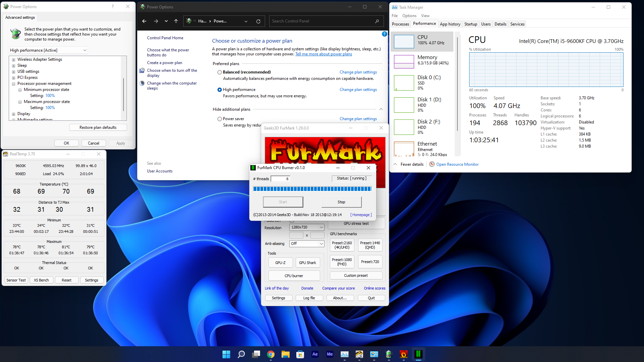Open Change plan settings for Balanced

358,72
